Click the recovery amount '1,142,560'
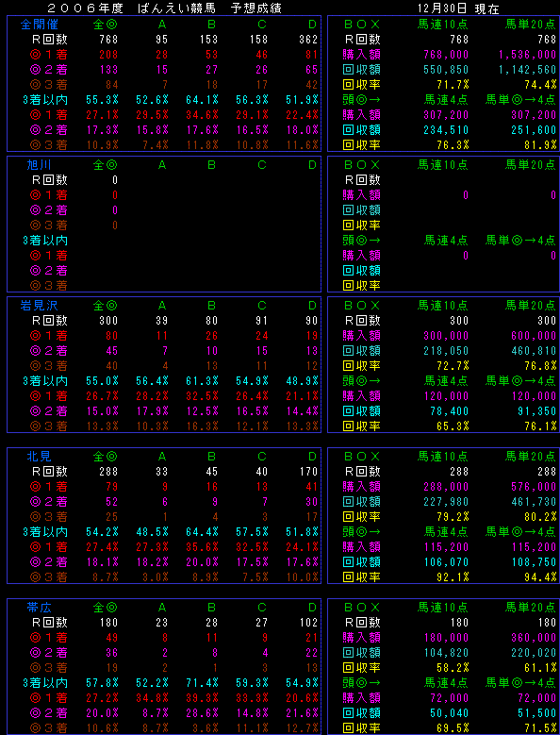Viewport: 560px width, 735px height. coord(527,70)
